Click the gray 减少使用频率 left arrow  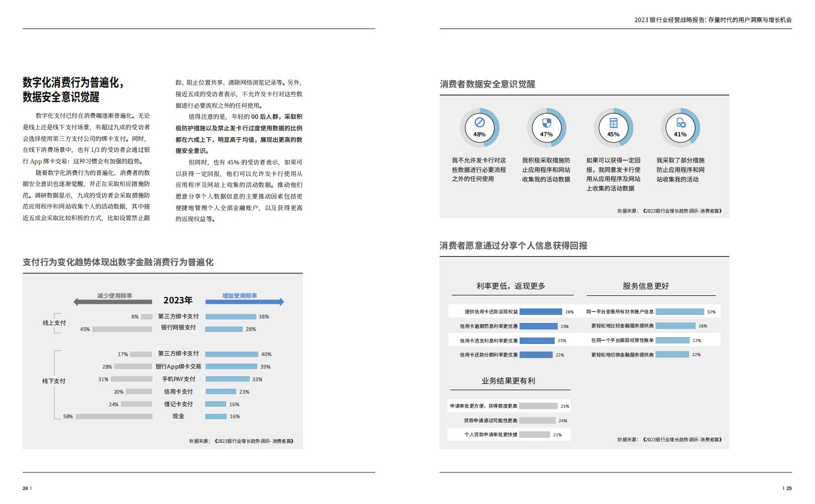113,301
